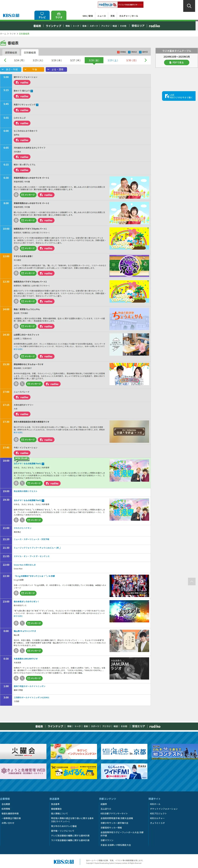Open Snow Man の素のまんま link
The width and height of the screenshot is (198, 868).
[25, 565]
